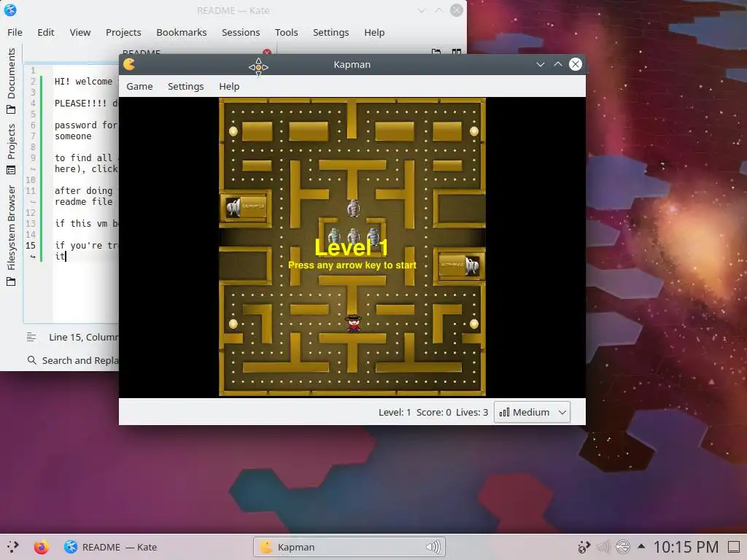Expand hidden system tray icons arrow
Screen dimensions: 747x560
click(641, 546)
